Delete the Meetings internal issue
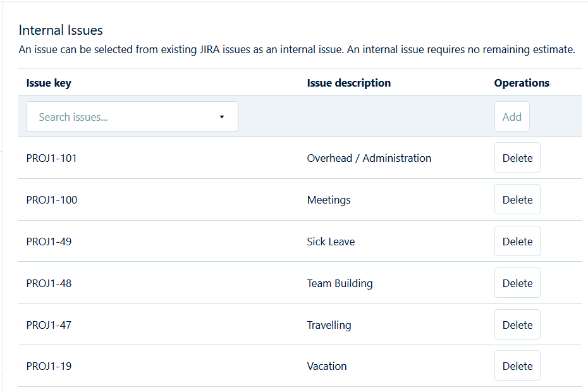Viewport: 588px width, 392px height. point(517,200)
